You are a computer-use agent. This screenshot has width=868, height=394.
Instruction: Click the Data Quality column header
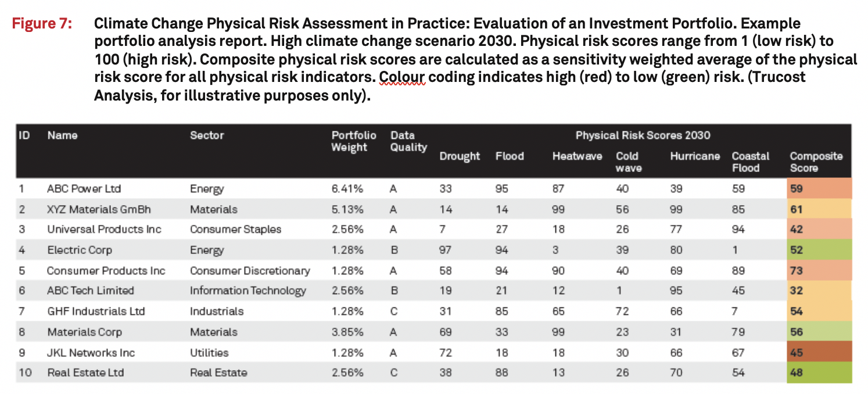(x=408, y=141)
